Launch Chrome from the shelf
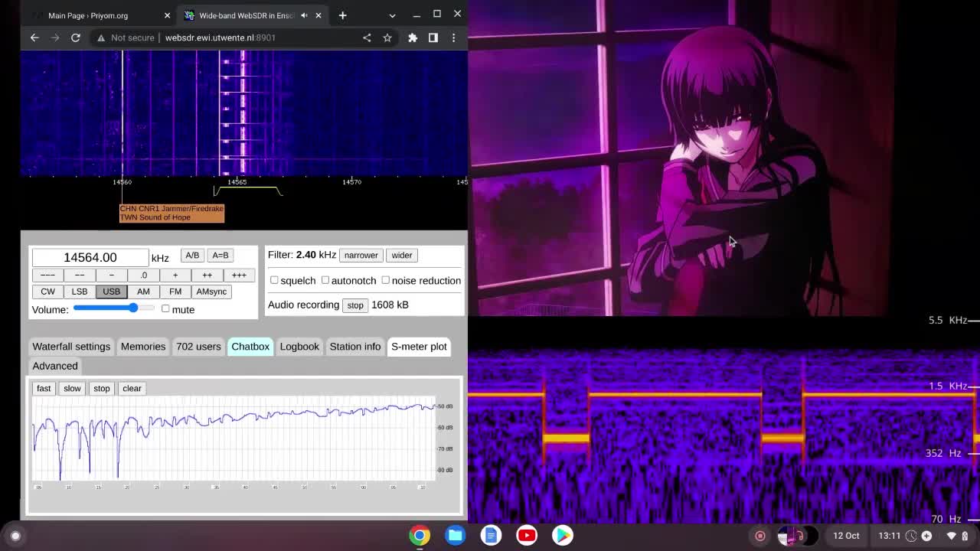This screenshot has height=551, width=980. 420,536
